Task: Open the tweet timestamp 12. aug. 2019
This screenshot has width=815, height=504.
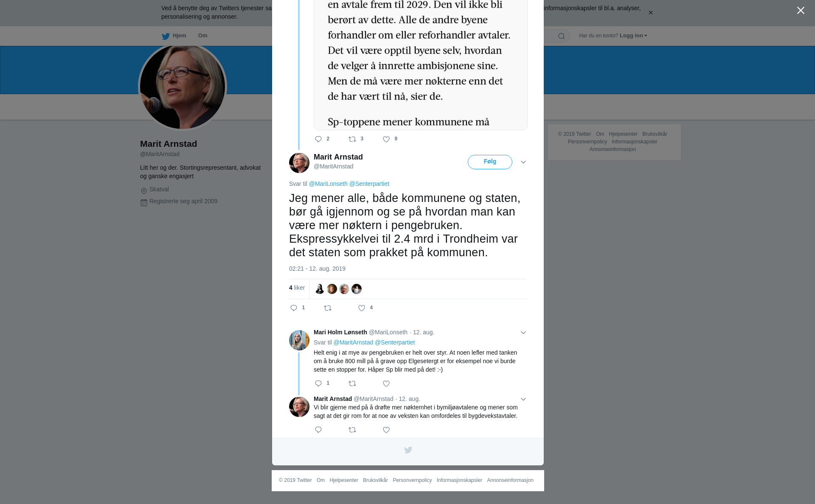Action: click(x=317, y=269)
